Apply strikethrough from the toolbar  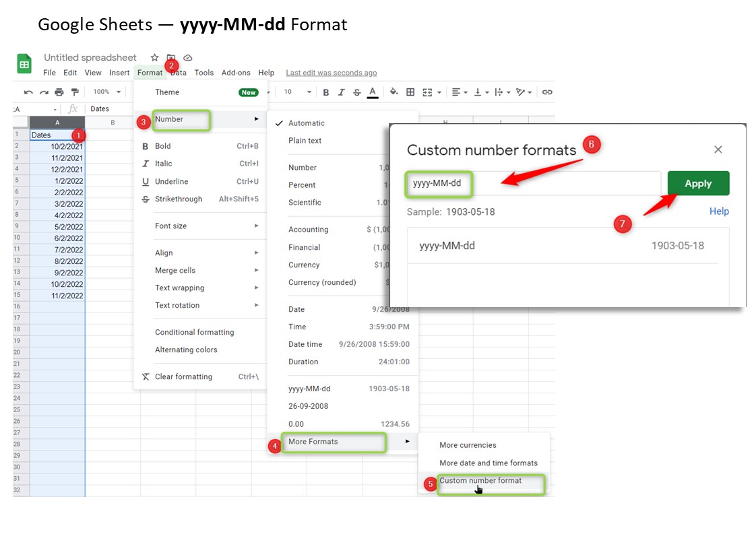coord(357,92)
